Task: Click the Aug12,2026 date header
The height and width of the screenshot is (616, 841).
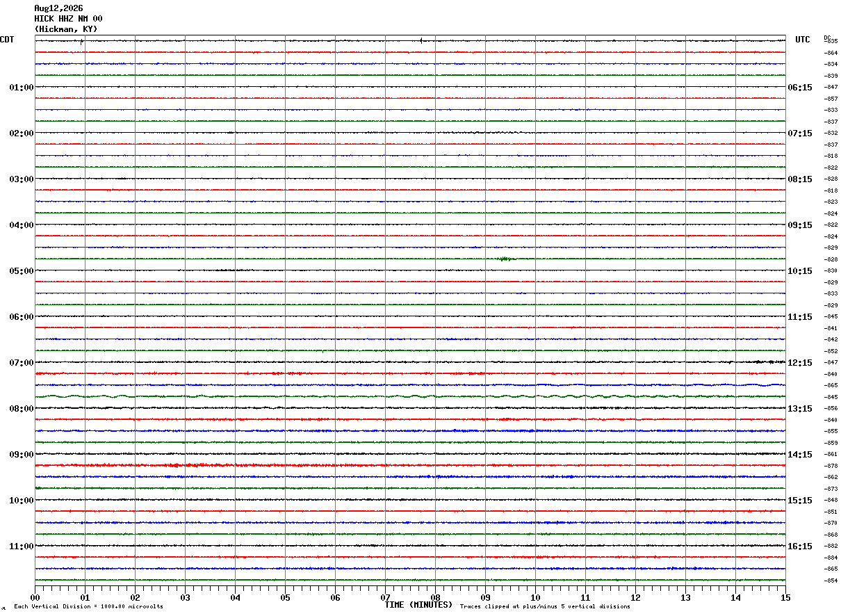Action: pyautogui.click(x=58, y=8)
